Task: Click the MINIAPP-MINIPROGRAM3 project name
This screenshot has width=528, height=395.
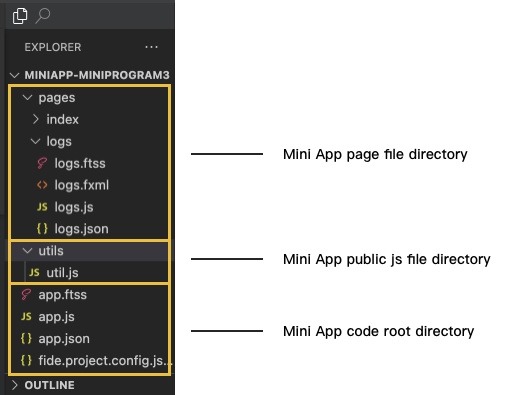Action: coord(97,75)
